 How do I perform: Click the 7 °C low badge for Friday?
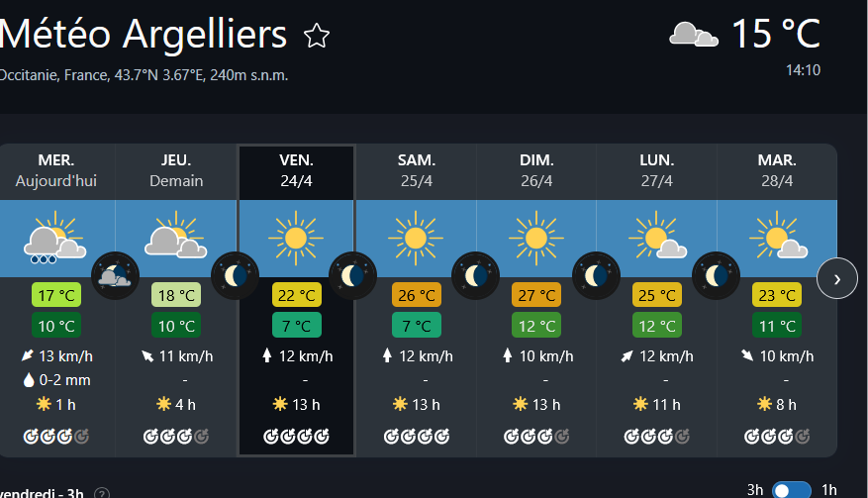(296, 325)
